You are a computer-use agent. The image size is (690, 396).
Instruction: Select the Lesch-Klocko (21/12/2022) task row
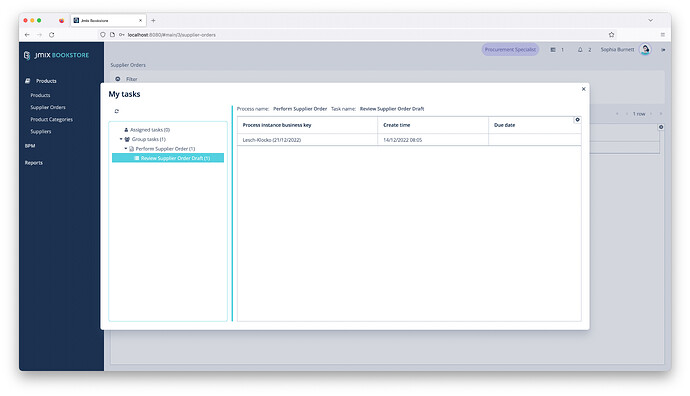pyautogui.click(x=409, y=140)
